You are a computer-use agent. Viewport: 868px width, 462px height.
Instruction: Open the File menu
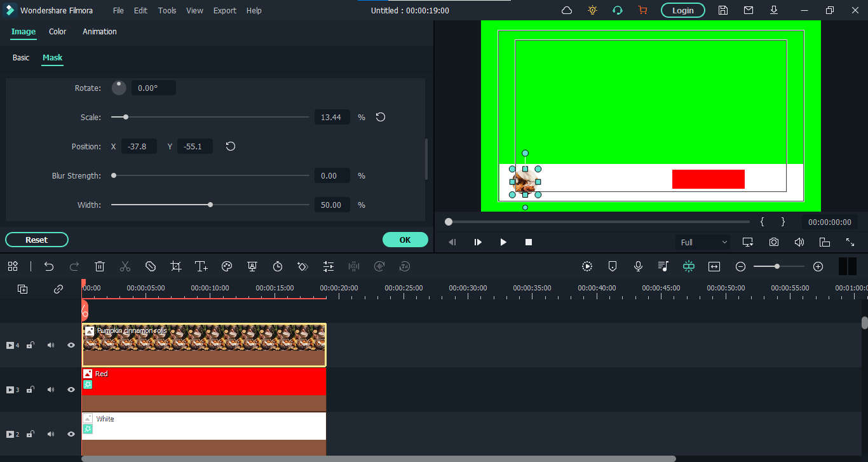[118, 10]
